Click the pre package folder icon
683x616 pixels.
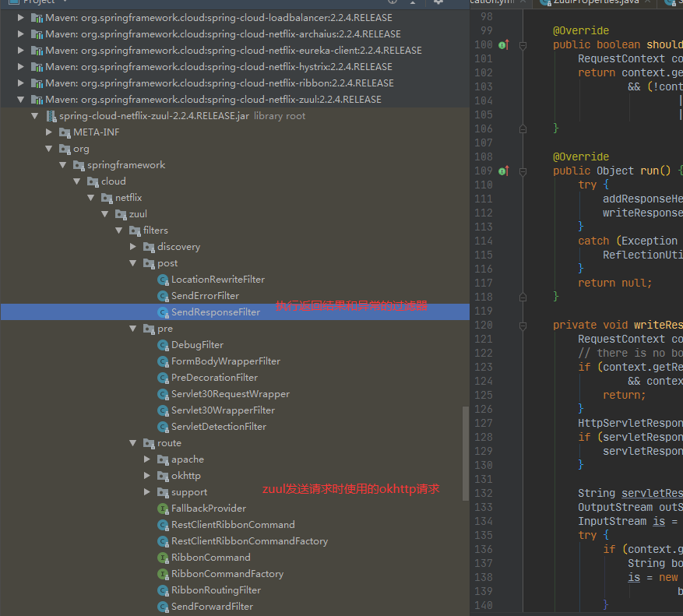click(x=149, y=329)
